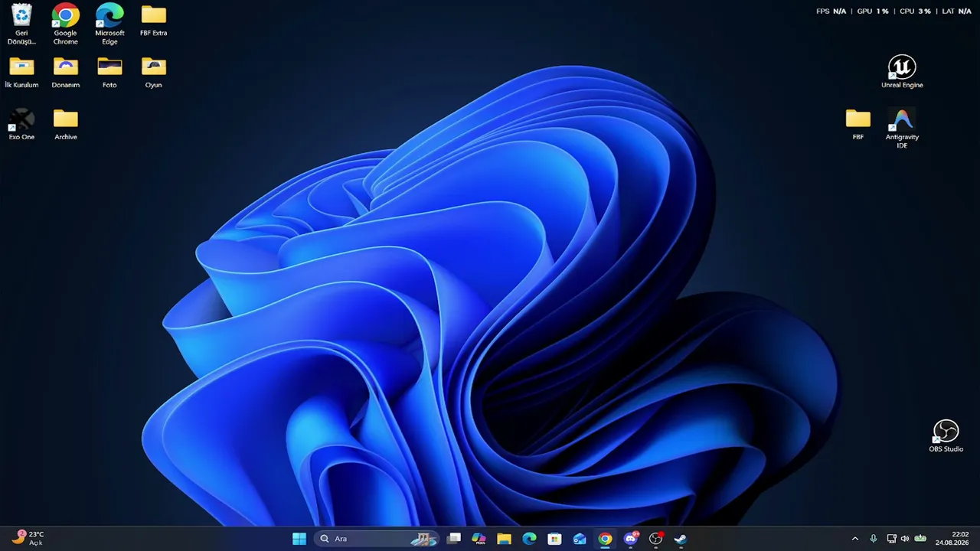
Task: Open Steam from the taskbar
Action: [x=681, y=539]
